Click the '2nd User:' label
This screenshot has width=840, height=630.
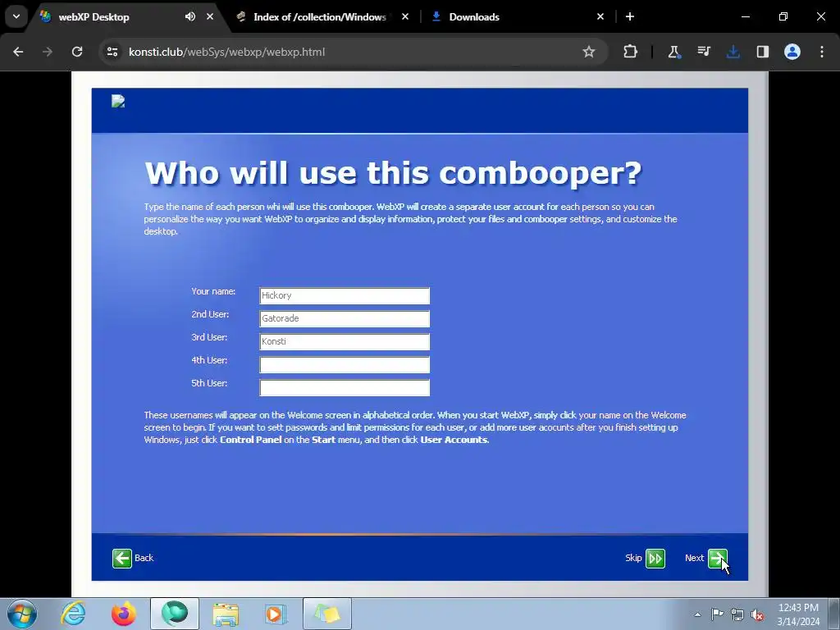210,314
